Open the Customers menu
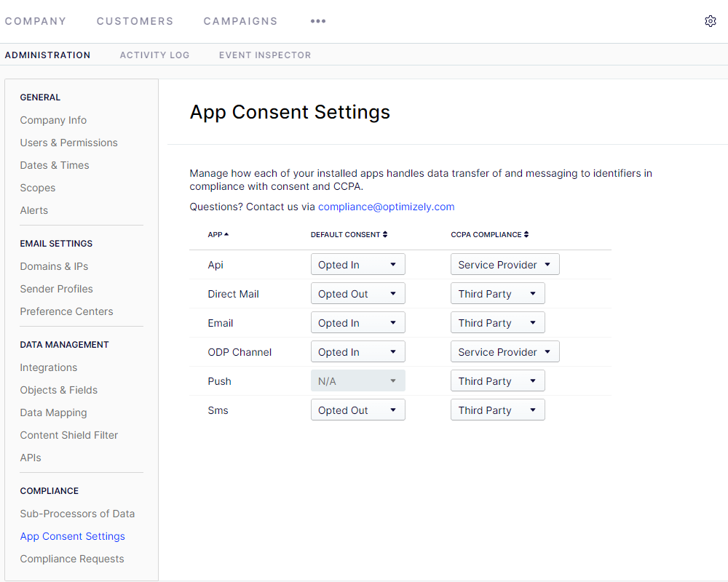Screen dimensions: 728x582 pos(135,21)
